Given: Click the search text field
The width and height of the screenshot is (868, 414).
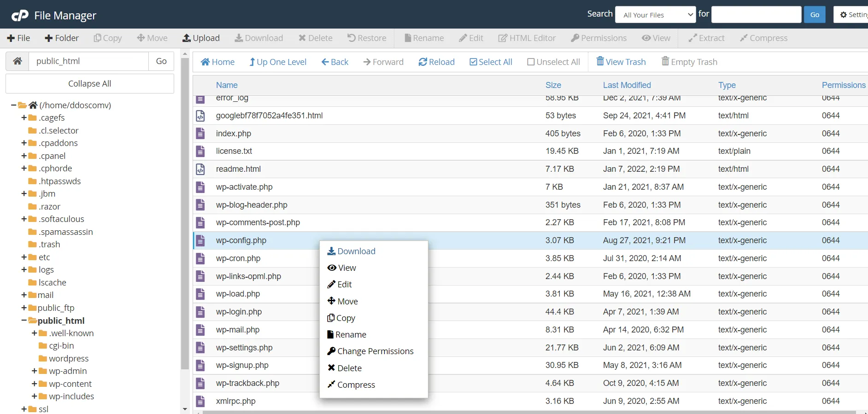Looking at the screenshot, I should [757, 15].
